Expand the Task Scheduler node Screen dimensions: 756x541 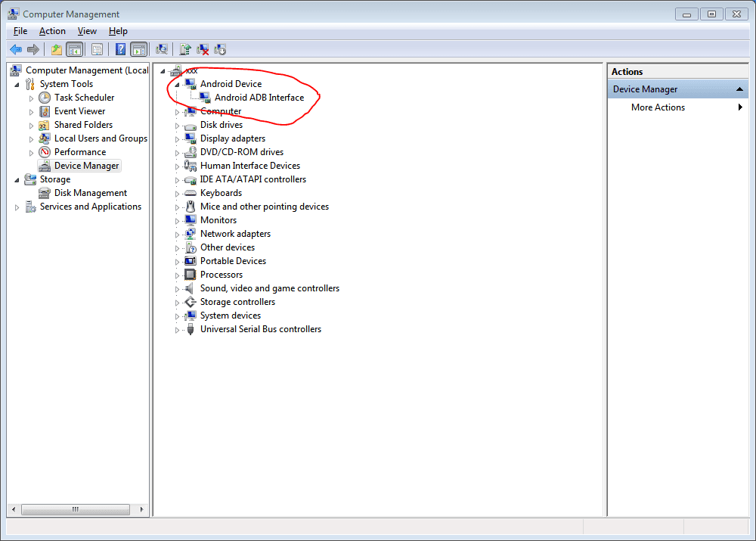[31, 98]
